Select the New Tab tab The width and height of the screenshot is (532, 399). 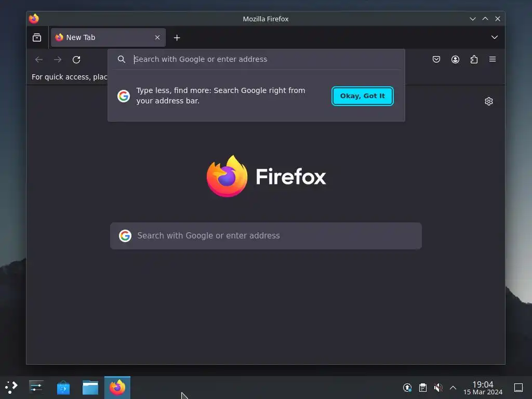pyautogui.click(x=108, y=37)
